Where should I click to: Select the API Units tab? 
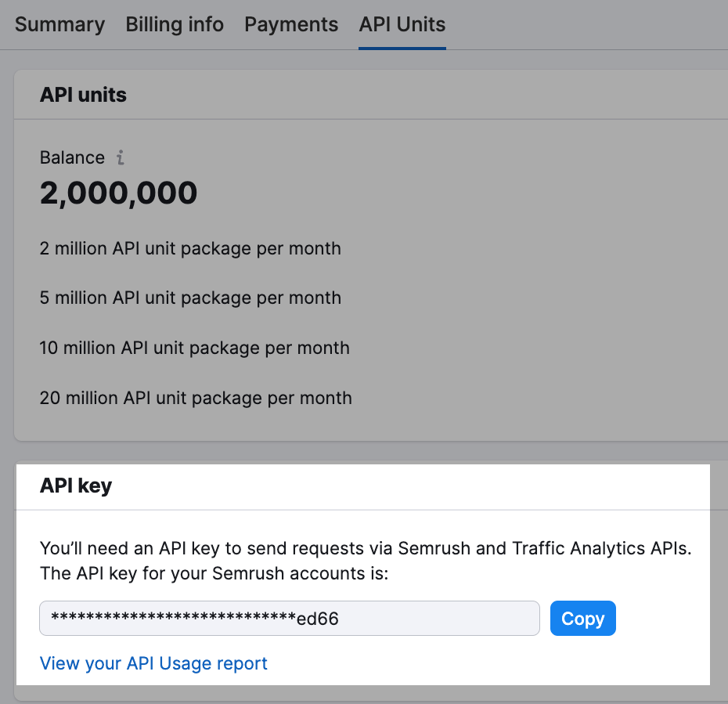(x=402, y=24)
